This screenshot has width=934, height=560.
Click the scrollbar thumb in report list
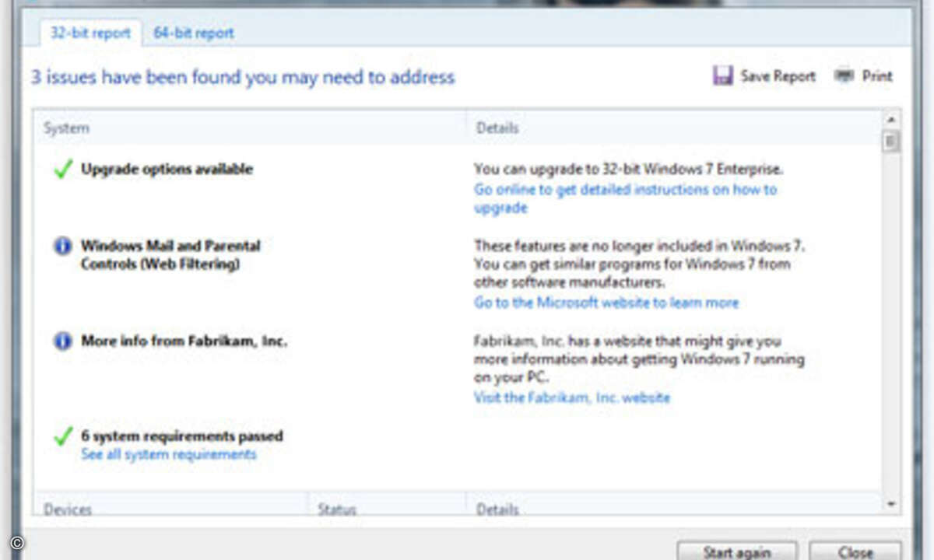coord(891,142)
